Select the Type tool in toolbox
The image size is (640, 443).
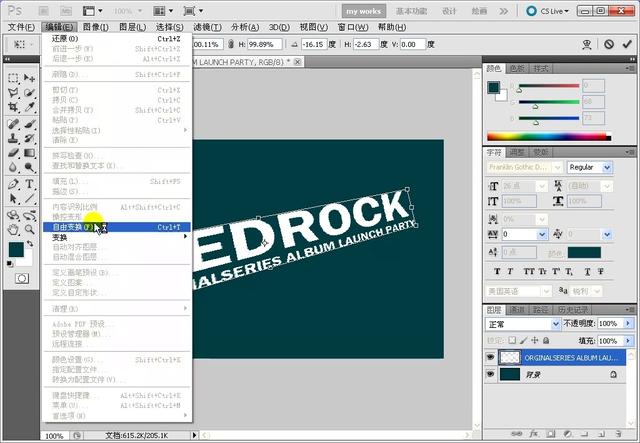29,184
